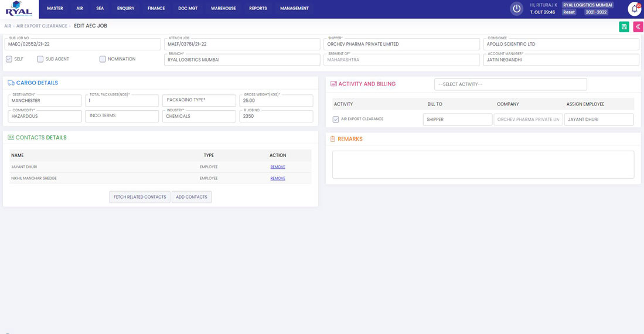
Task: Click Air Export Clearance breadcrumb
Action: click(42, 26)
